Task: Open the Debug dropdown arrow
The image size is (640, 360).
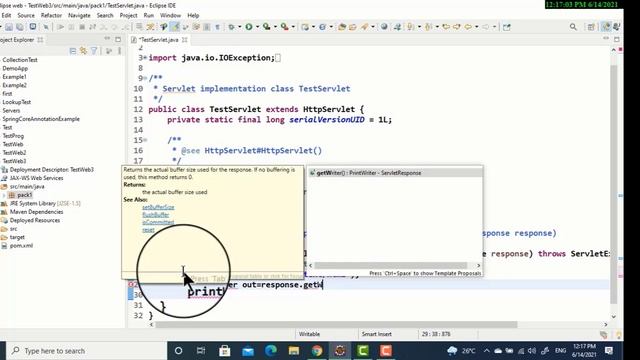Action: (240, 27)
